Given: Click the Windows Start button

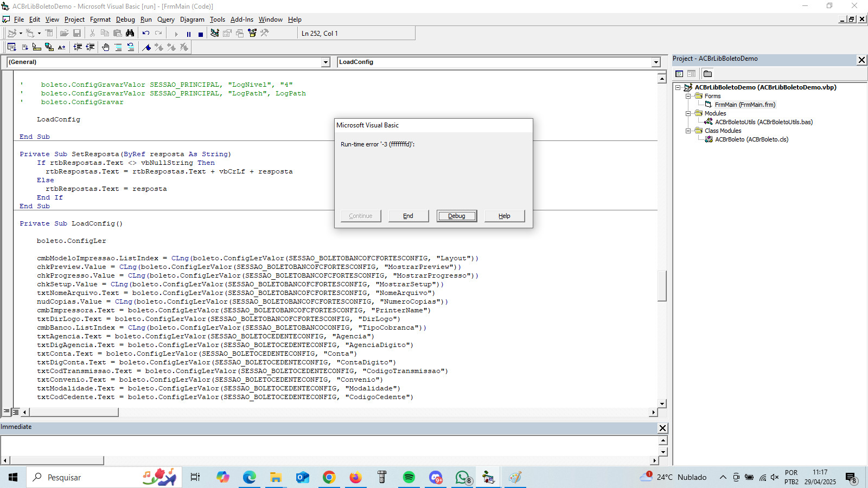Looking at the screenshot, I should [13, 477].
